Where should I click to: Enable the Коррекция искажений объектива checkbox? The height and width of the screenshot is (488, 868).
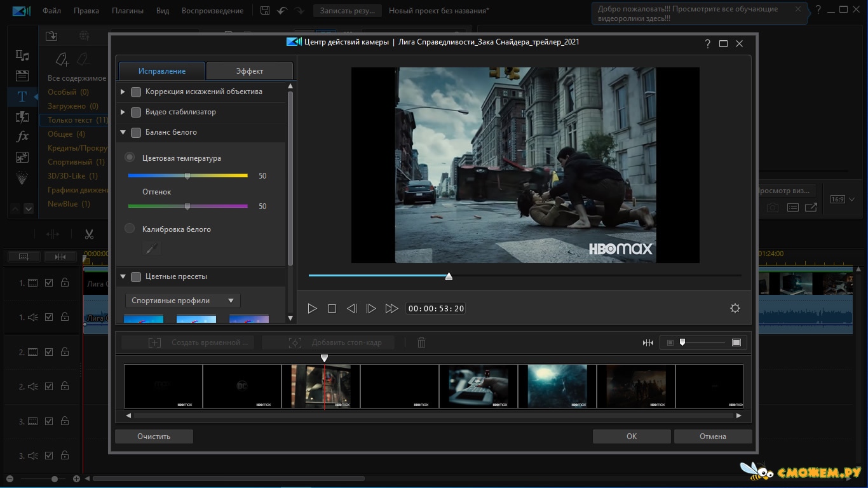136,92
